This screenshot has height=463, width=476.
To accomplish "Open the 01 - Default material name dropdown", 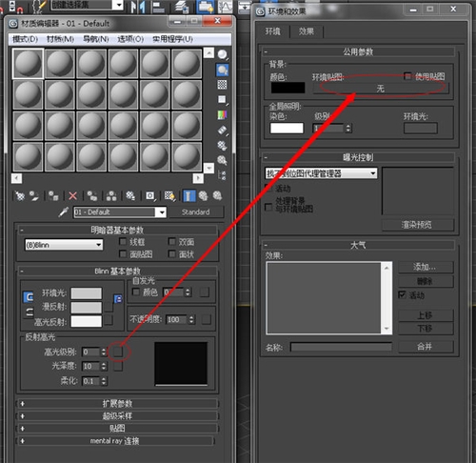I will (x=162, y=211).
